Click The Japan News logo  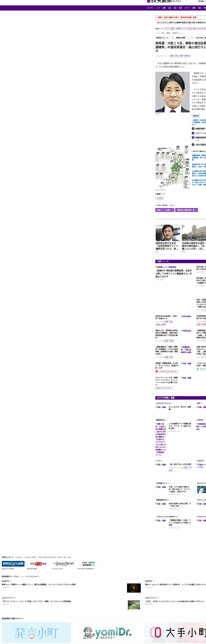[x=64, y=564]
